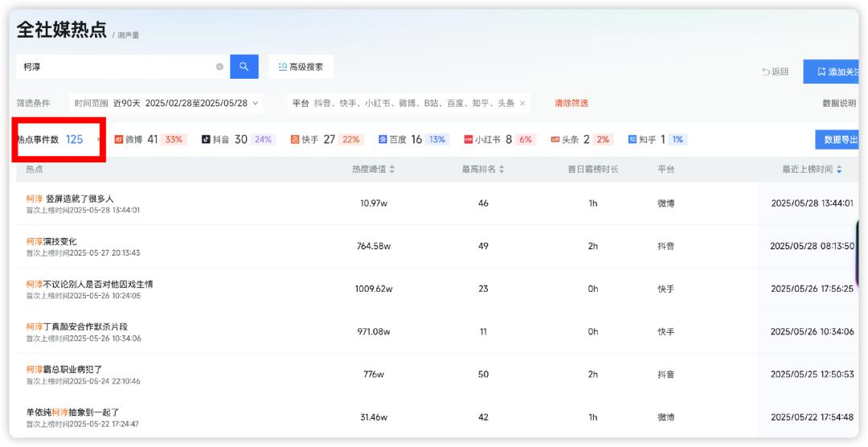Click the 返回 back link
This screenshot has width=868, height=447.
[x=776, y=72]
